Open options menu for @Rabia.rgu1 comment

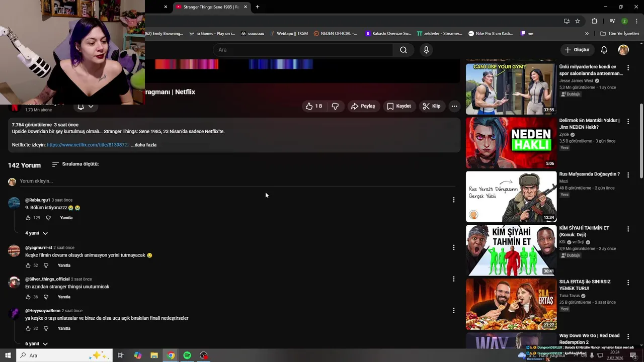pos(453,200)
